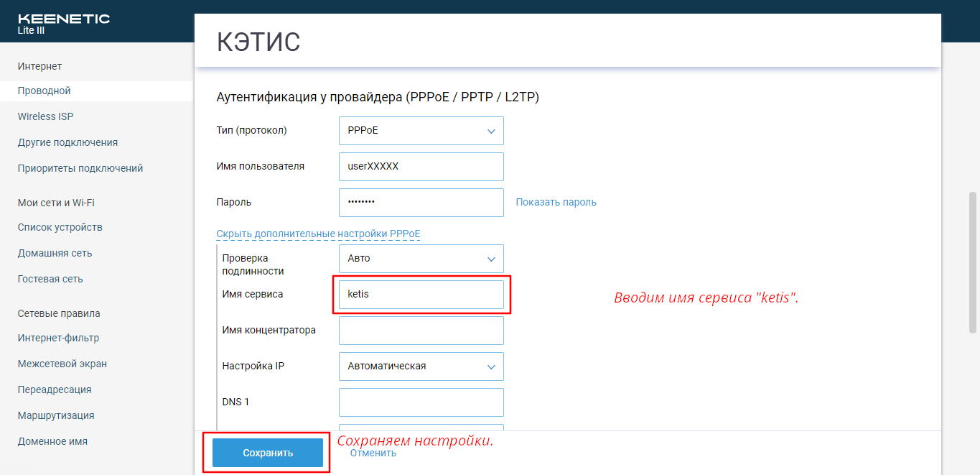Collapse Скрыть дополнительные настройки PPPoE
This screenshot has width=980, height=475.
click(318, 234)
